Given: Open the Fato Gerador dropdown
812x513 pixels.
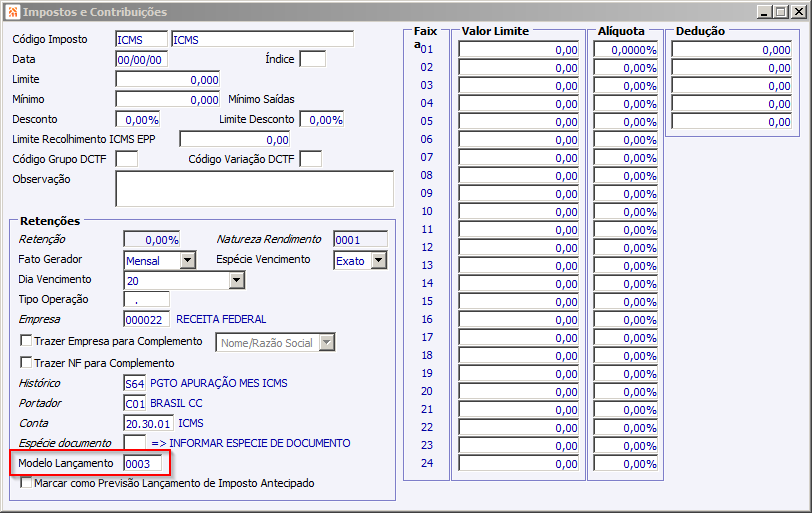Looking at the screenshot, I should 188,260.
